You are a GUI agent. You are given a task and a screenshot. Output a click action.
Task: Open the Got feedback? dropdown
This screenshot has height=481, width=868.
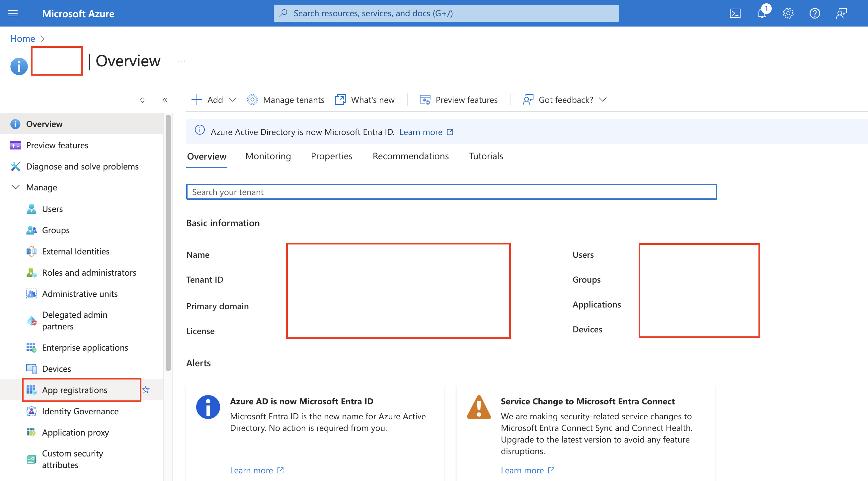point(603,100)
